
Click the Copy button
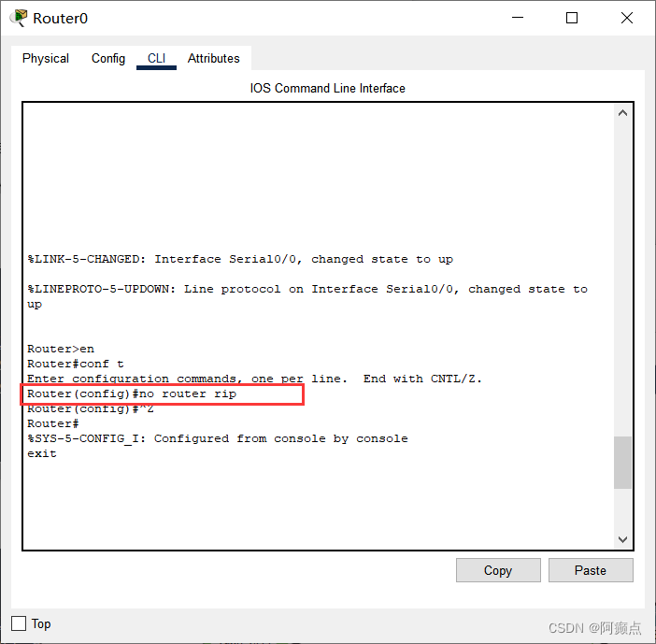pos(498,570)
